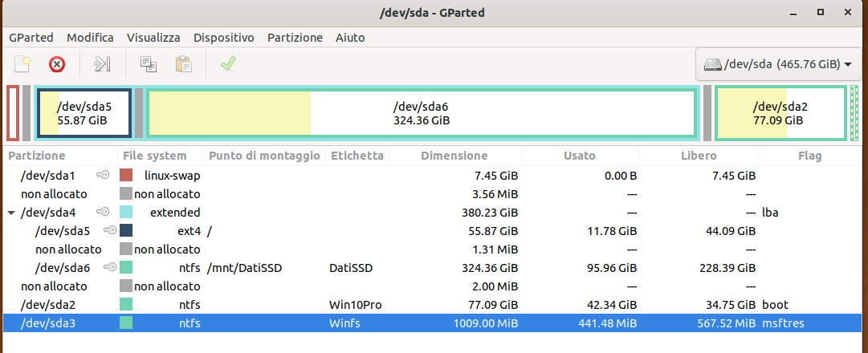Click the Delete partition red X icon
868x353 pixels.
point(56,65)
